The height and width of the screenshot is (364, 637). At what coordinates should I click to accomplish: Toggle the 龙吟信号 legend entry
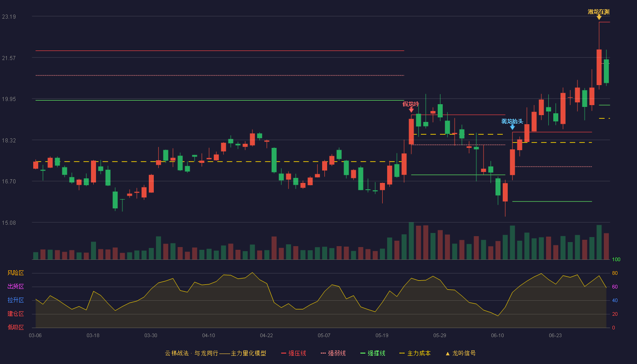tap(460, 353)
